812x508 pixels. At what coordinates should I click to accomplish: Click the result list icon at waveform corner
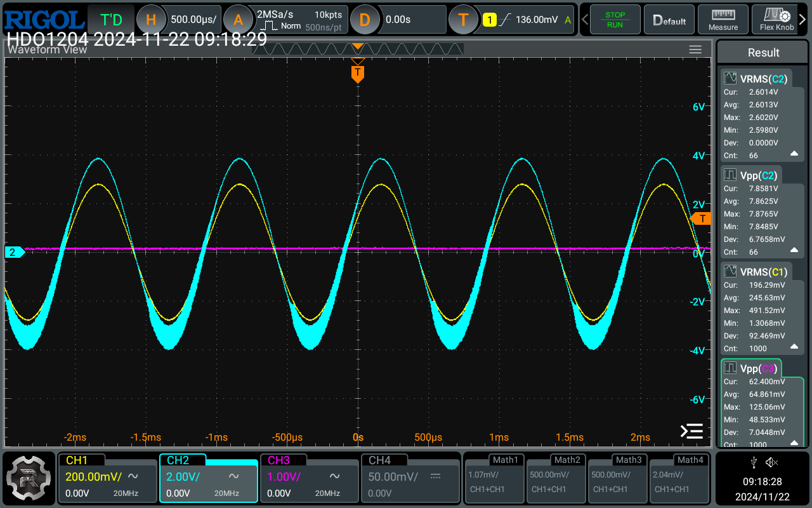691,431
